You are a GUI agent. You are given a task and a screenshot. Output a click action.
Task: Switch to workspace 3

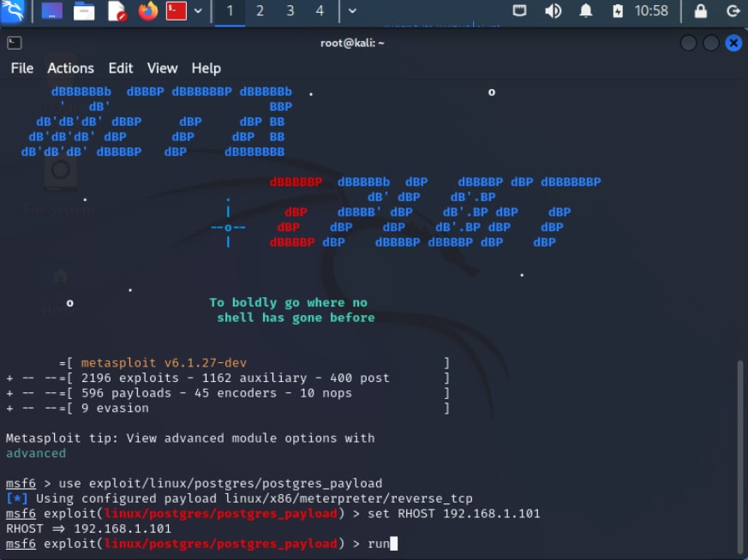[x=290, y=11]
